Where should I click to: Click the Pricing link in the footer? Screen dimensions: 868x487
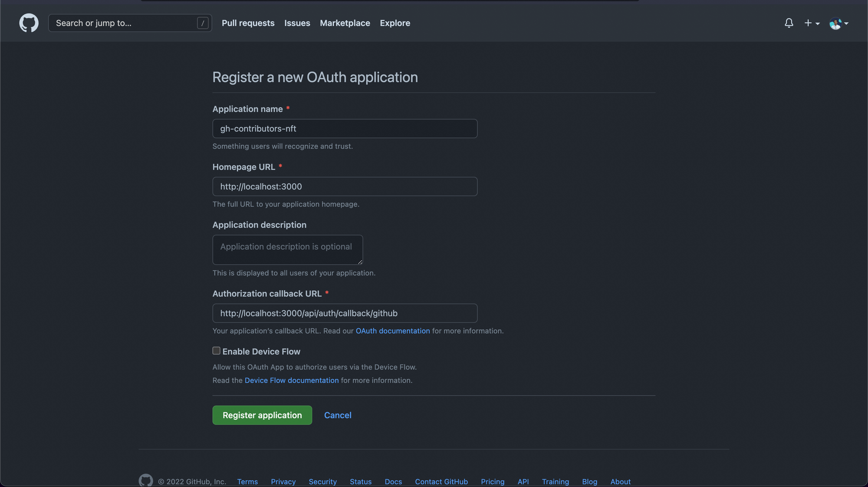tap(493, 481)
